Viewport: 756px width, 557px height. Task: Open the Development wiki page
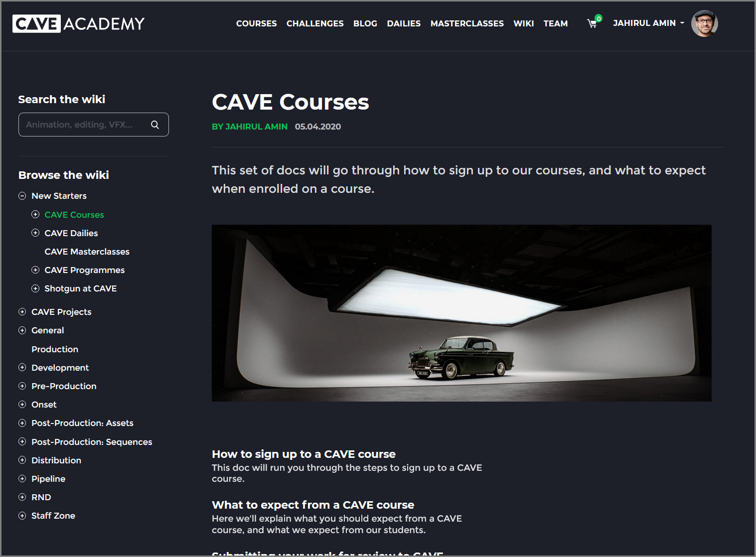click(x=60, y=368)
